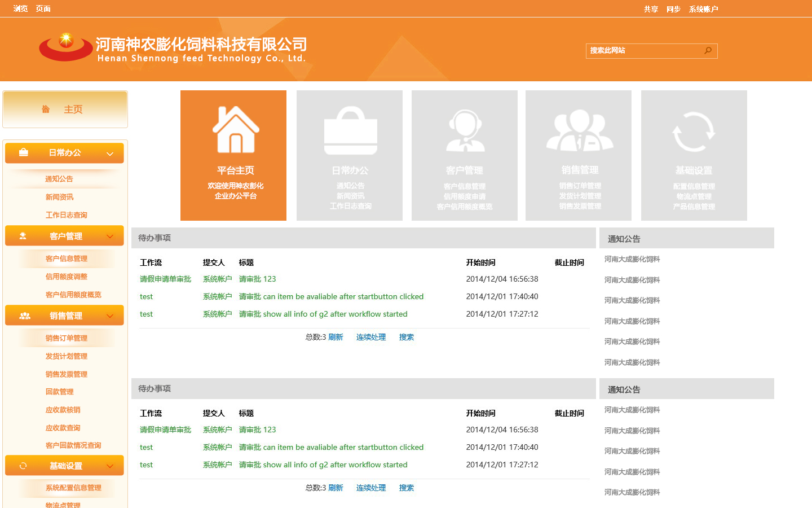Viewport: 812px width, 508px height.
Task: Open the 平台主页 home tile icon
Action: coord(235,129)
